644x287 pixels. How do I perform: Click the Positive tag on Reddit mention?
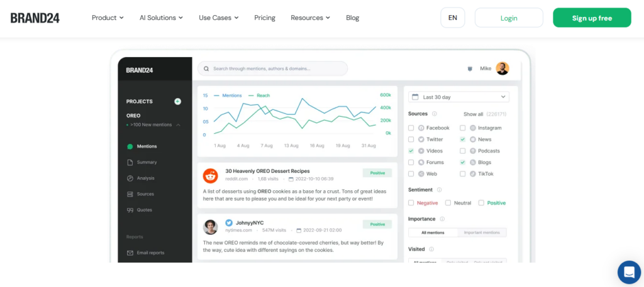pyautogui.click(x=377, y=173)
